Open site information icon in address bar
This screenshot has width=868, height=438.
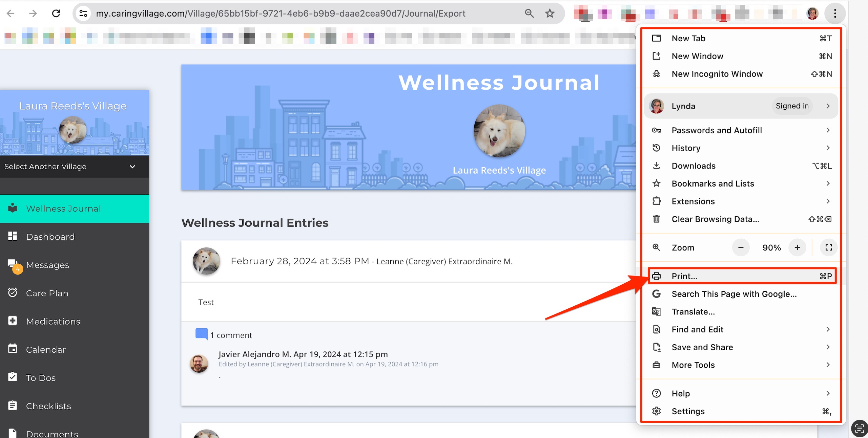[x=83, y=13]
